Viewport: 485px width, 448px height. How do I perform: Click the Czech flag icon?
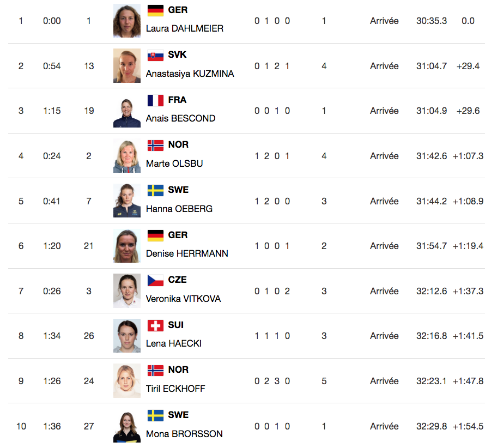(155, 280)
